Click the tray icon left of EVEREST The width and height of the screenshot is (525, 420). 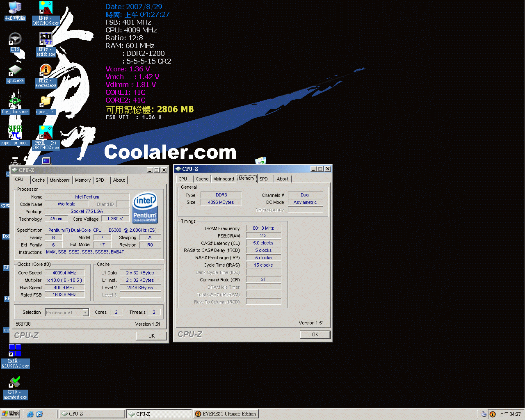click(x=484, y=414)
